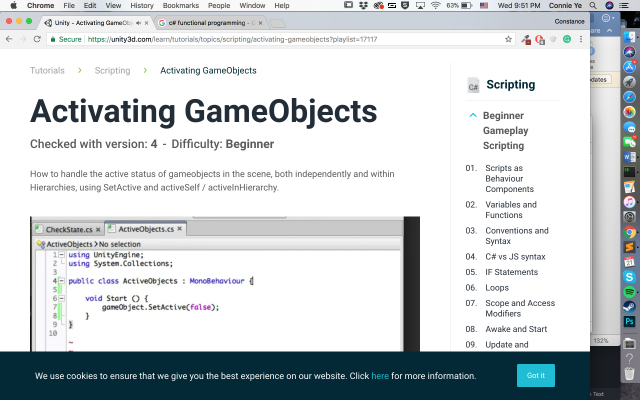Play the ActiveObjects tutorial video thumbnail
Screen dimensions: 640x400
(225, 284)
